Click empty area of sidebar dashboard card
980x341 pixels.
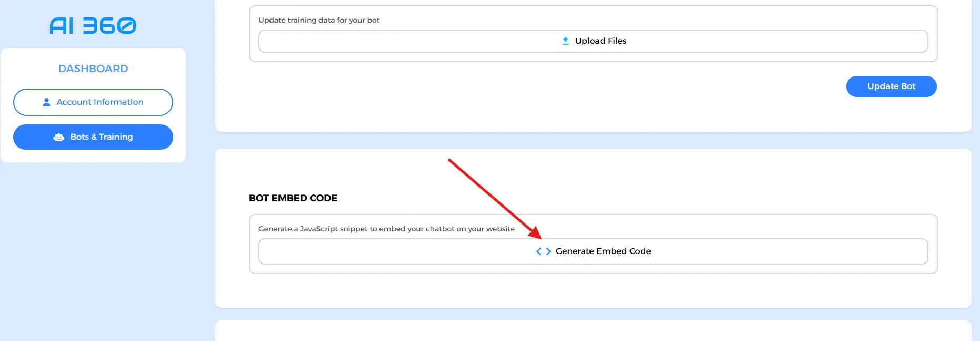click(x=93, y=156)
